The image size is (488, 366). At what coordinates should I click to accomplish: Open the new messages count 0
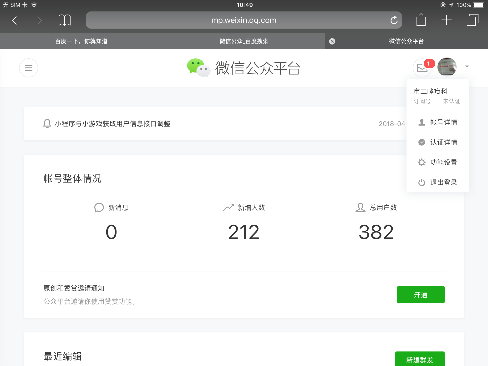point(111,232)
